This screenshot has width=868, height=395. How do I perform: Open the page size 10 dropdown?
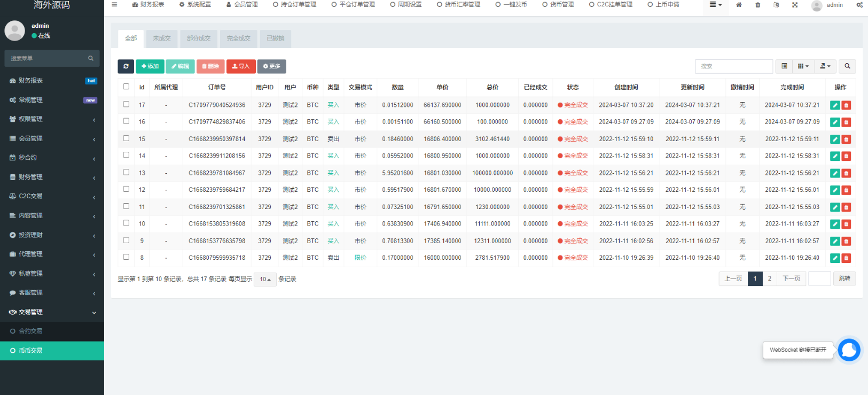(x=265, y=279)
